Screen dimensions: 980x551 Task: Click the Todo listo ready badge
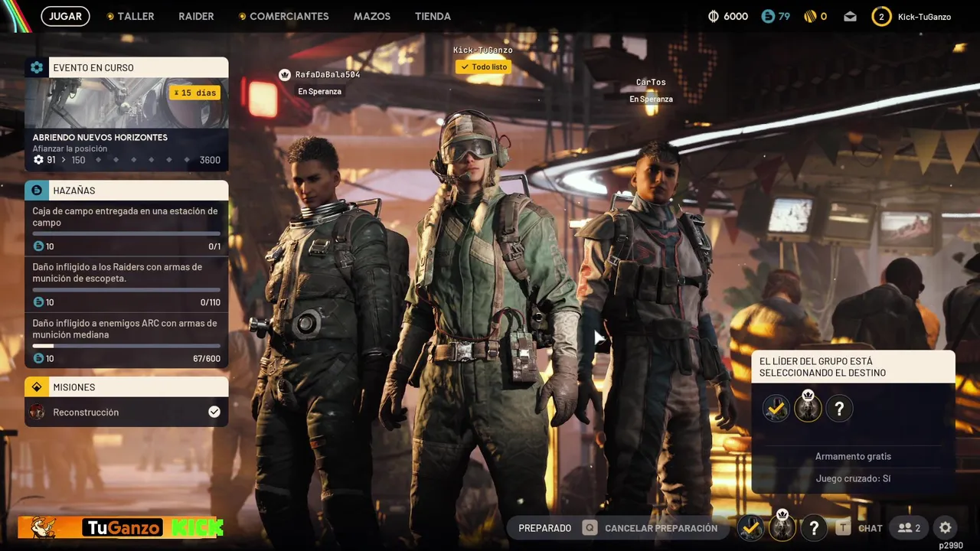tap(482, 67)
